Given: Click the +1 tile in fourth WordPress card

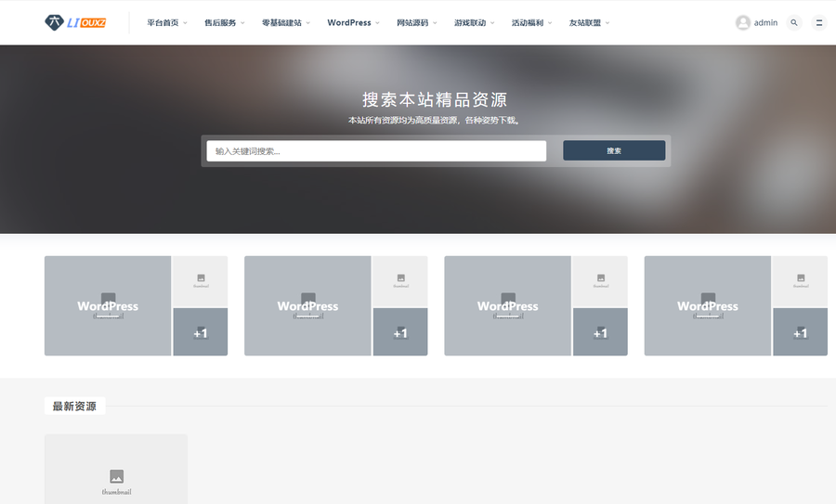Looking at the screenshot, I should pos(800,332).
